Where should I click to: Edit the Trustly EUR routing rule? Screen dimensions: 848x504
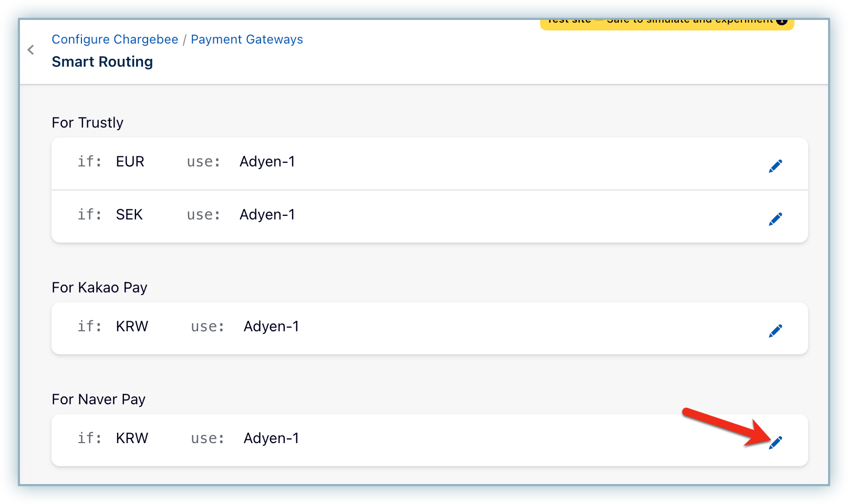(x=775, y=166)
